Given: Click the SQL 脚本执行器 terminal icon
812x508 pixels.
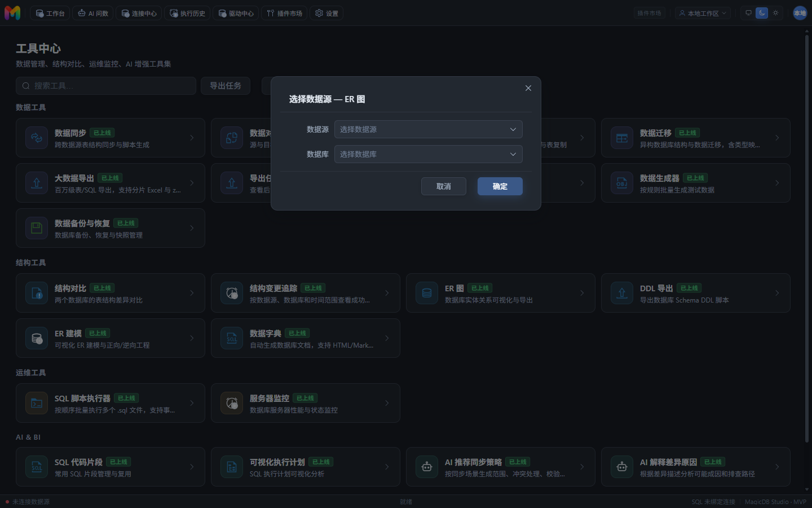Looking at the screenshot, I should point(37,403).
